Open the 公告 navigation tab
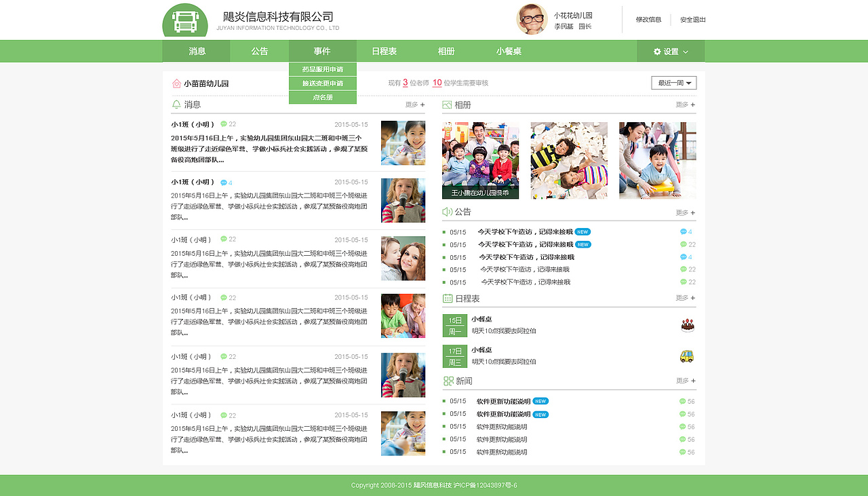This screenshot has height=496, width=868. [x=260, y=52]
